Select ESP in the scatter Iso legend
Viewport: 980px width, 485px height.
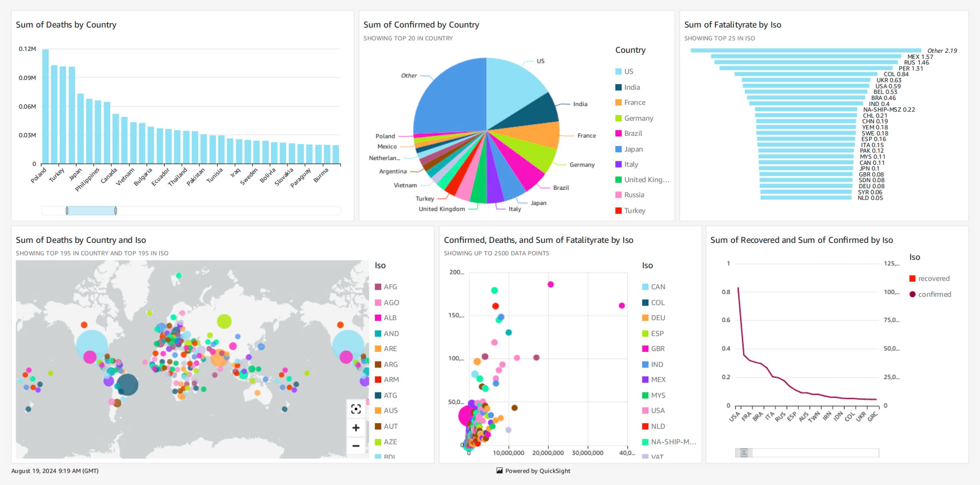(x=653, y=334)
